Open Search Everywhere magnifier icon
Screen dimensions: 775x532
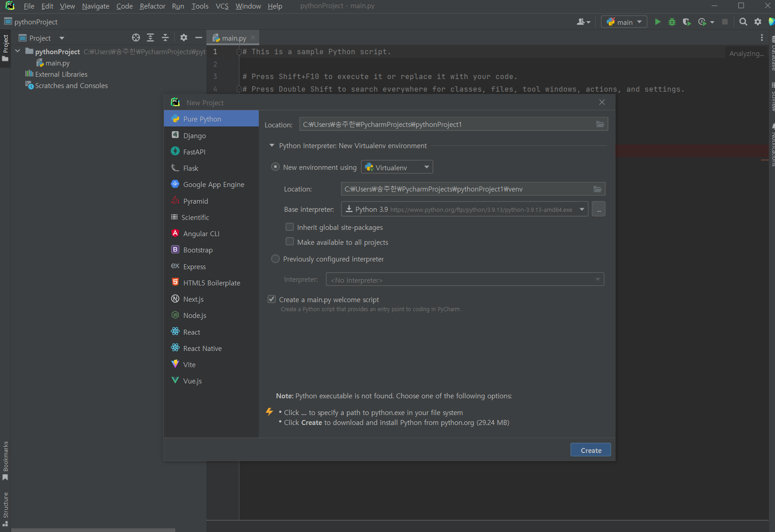[743, 22]
